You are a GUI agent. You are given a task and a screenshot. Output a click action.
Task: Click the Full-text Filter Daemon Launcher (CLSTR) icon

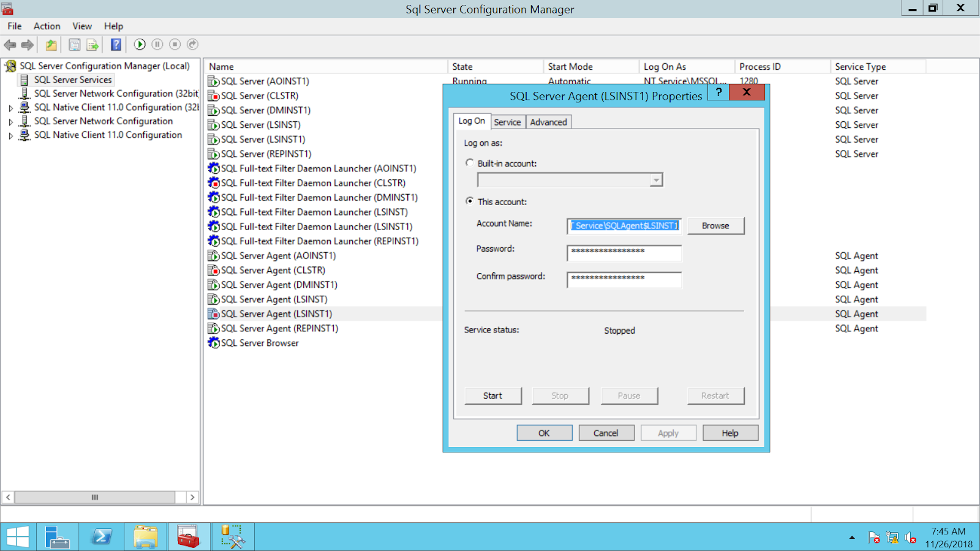214,183
